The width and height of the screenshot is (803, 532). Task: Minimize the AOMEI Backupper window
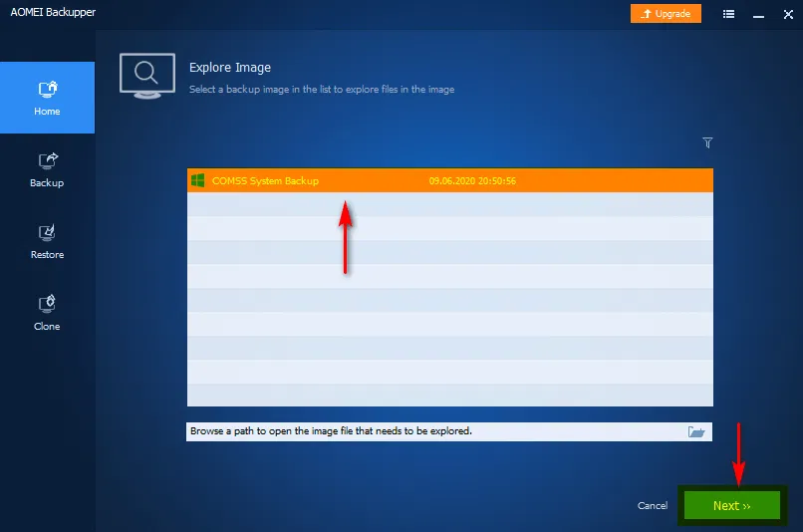[758, 16]
